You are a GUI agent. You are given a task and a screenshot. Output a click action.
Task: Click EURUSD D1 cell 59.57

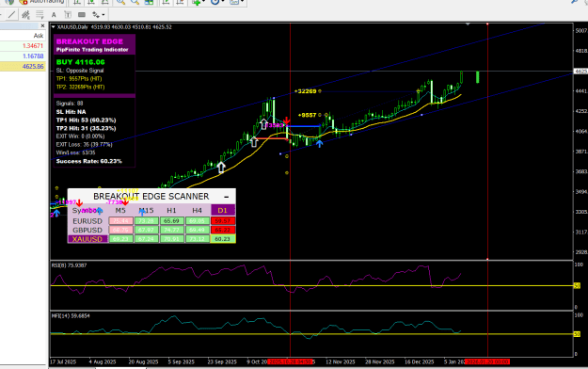point(223,221)
